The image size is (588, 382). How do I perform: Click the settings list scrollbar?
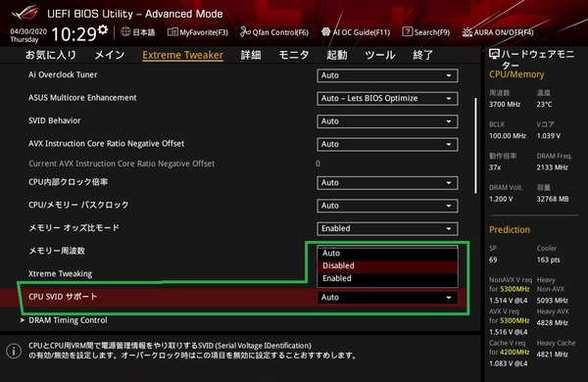476,145
